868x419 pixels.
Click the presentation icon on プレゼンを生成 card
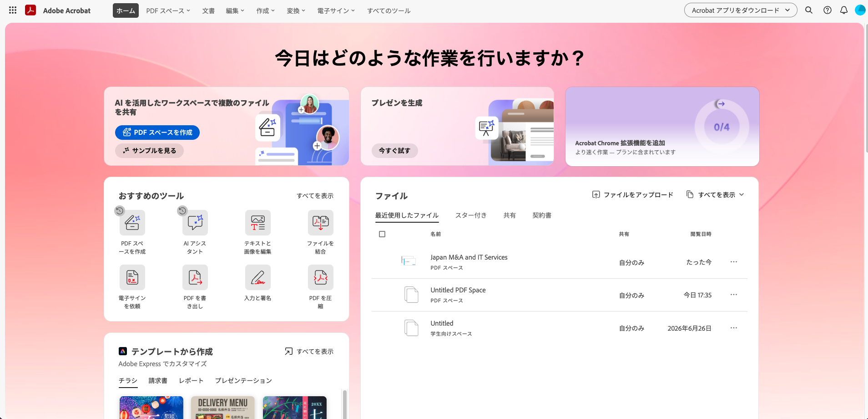486,127
